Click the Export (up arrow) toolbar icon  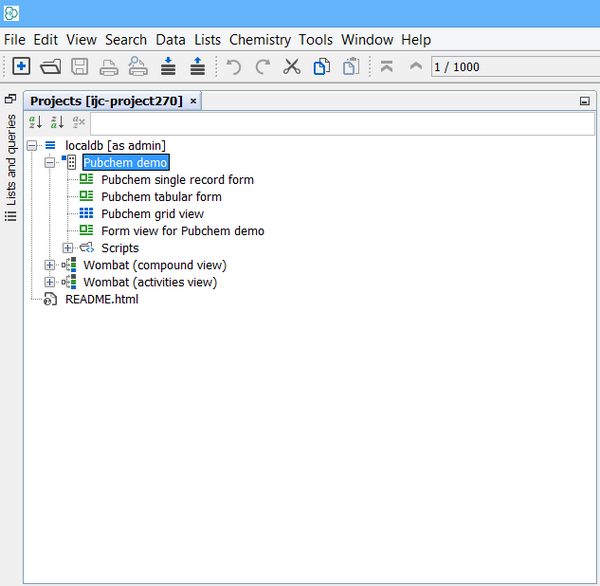(197, 67)
